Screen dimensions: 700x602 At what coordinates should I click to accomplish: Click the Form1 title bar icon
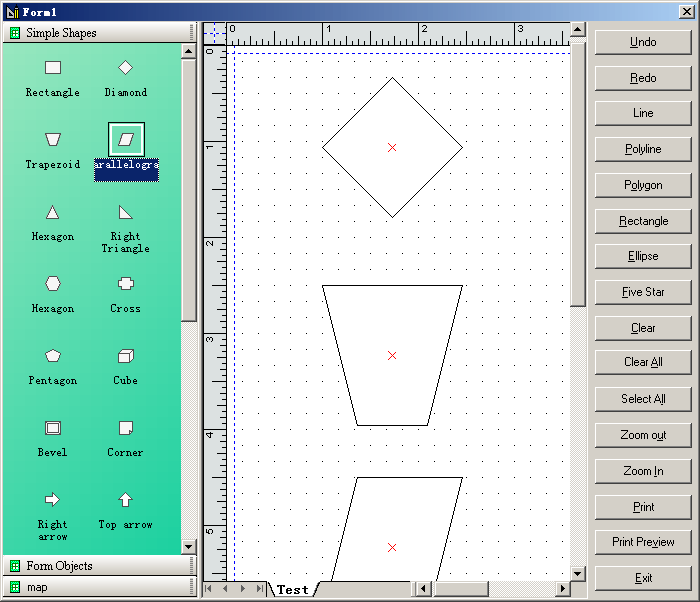point(12,12)
